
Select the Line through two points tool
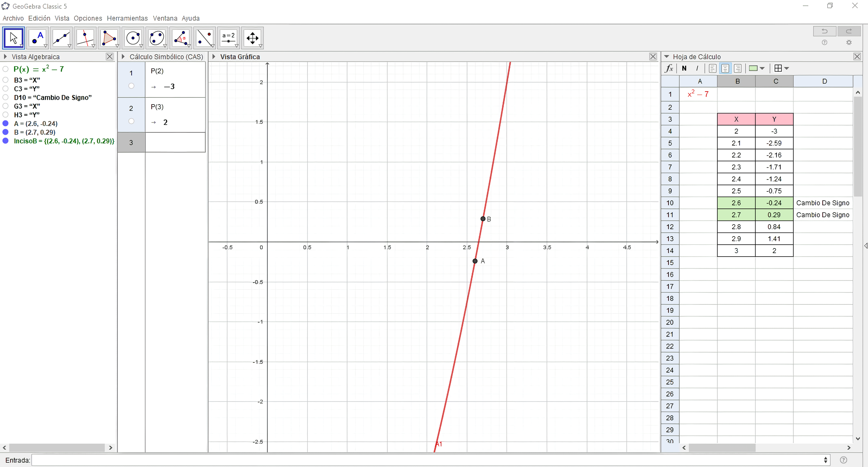click(x=61, y=38)
